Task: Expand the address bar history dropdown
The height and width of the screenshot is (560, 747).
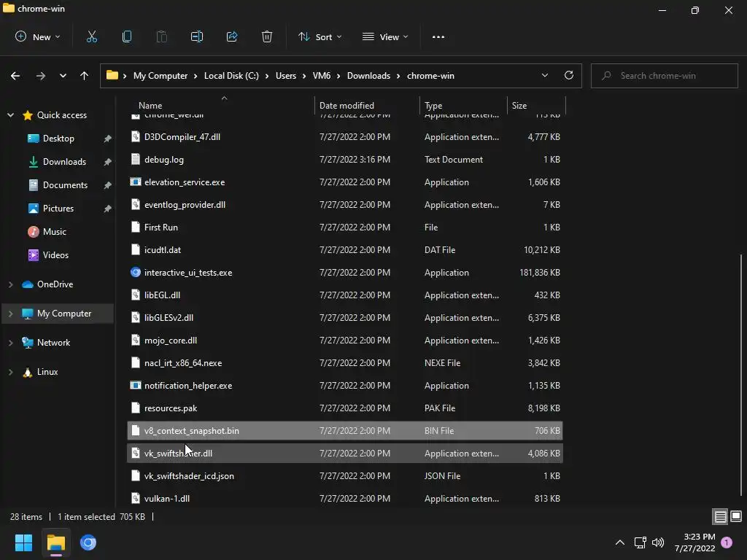Action: click(x=544, y=75)
